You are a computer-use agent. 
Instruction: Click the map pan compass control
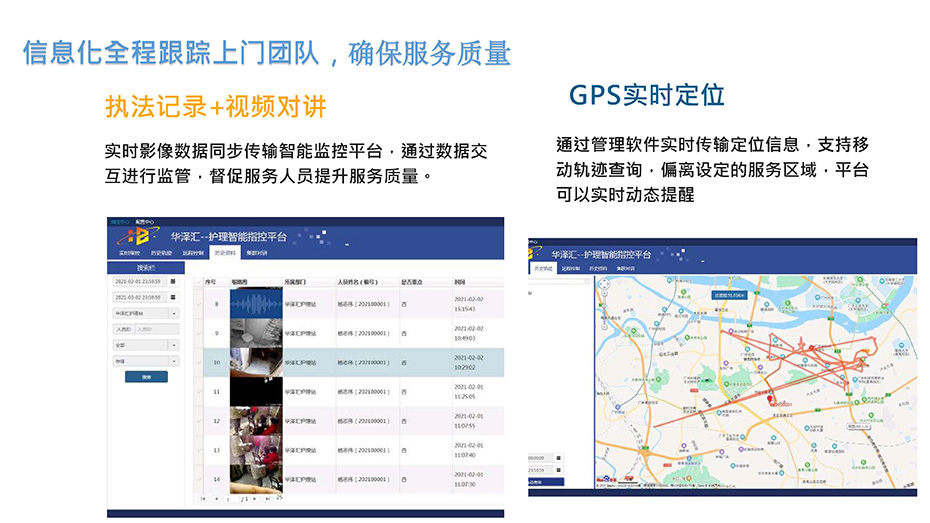(x=605, y=286)
